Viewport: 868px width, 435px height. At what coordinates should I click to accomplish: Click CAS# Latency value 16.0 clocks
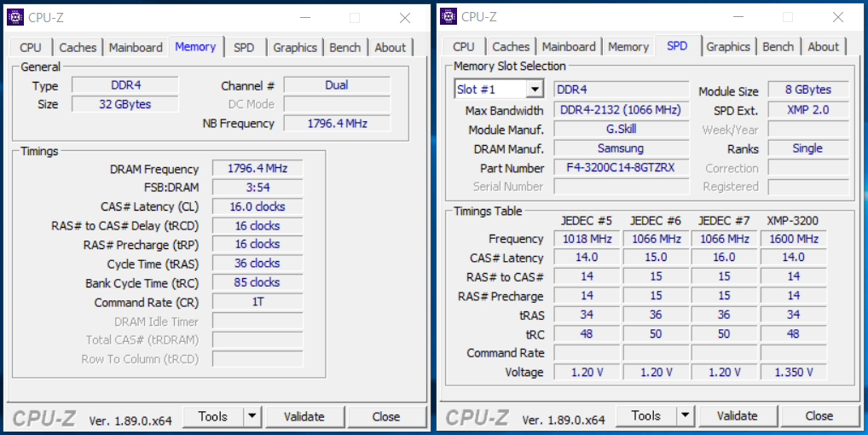click(258, 206)
